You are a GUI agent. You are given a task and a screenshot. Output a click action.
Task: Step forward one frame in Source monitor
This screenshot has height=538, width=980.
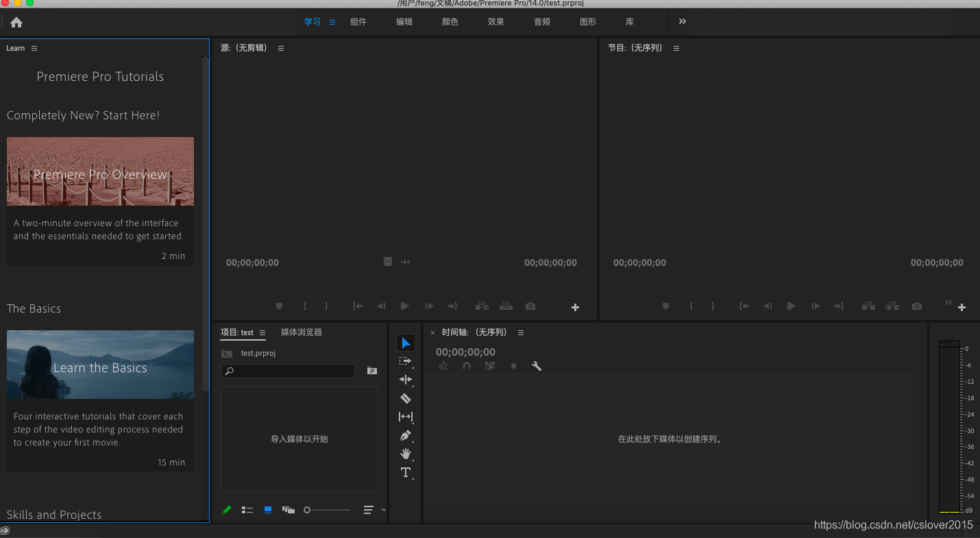[x=430, y=306]
